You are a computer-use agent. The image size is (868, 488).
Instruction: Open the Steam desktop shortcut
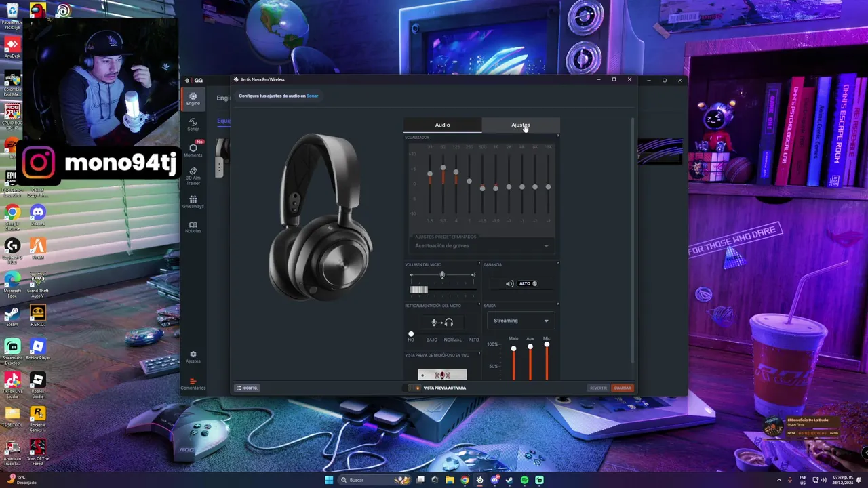(12, 317)
